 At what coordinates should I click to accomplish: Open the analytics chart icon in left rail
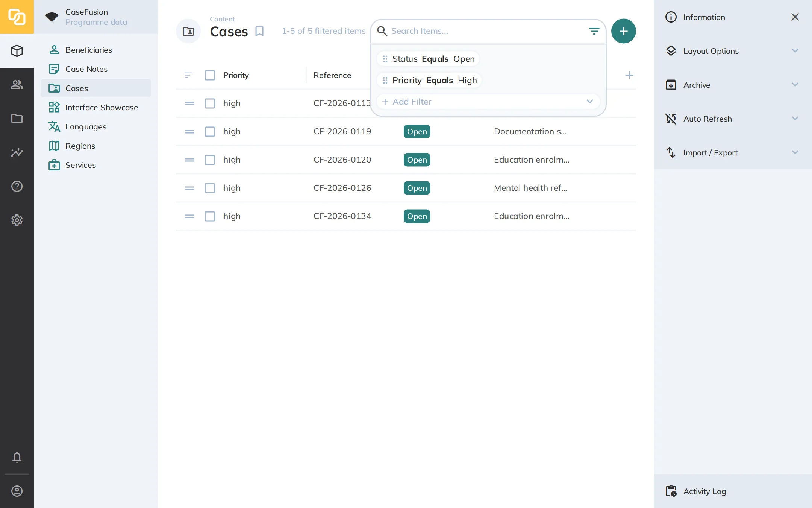[x=17, y=152]
